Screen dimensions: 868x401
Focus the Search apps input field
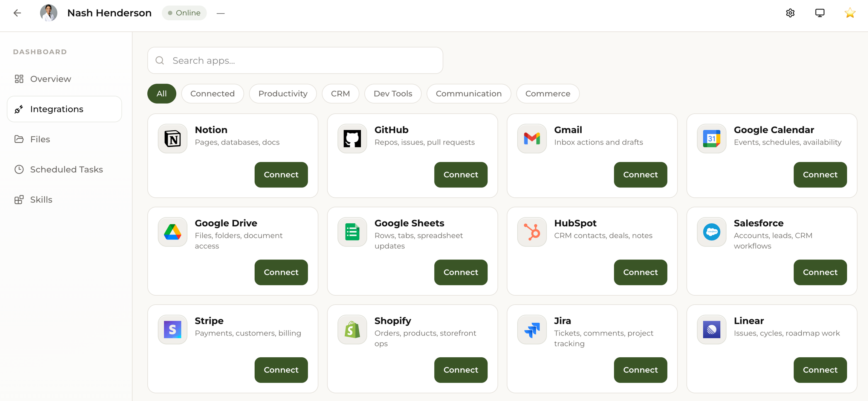pyautogui.click(x=295, y=60)
